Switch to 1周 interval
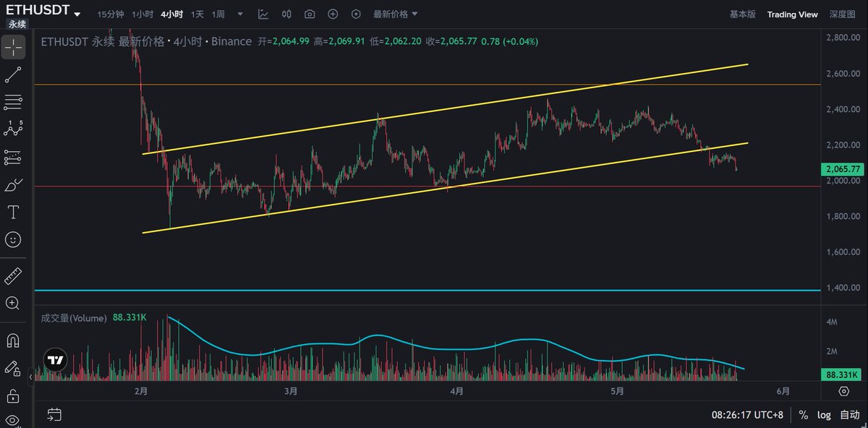Screen dimensions: 868x428 [218, 14]
